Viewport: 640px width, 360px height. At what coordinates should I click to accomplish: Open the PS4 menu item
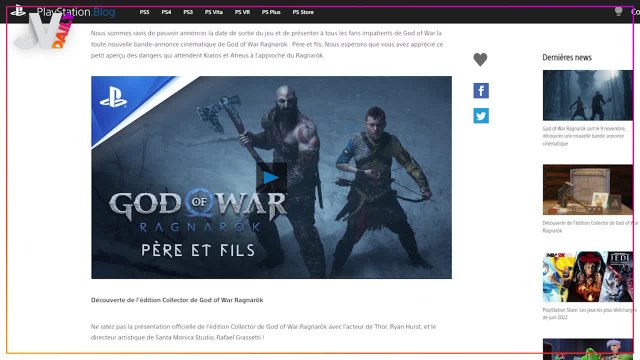[166, 12]
